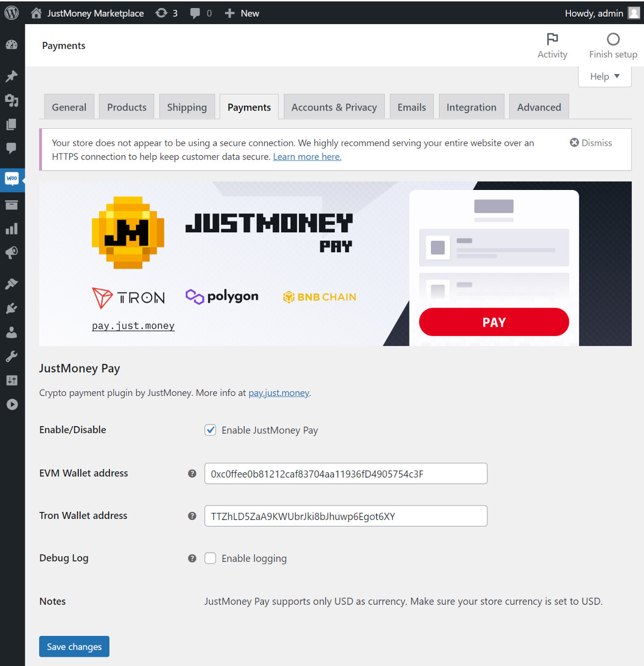Open the Analytics bar chart icon in the sidebar
644x666 pixels.
(12, 229)
